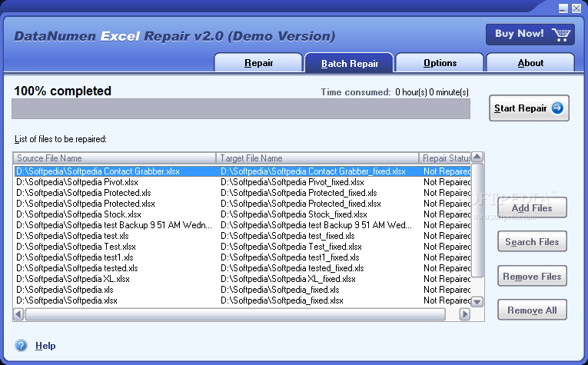Viewport: 588px width, 365px height.
Task: Click target cell Softpedia Protected_fixed.xlsx
Action: tap(301, 204)
